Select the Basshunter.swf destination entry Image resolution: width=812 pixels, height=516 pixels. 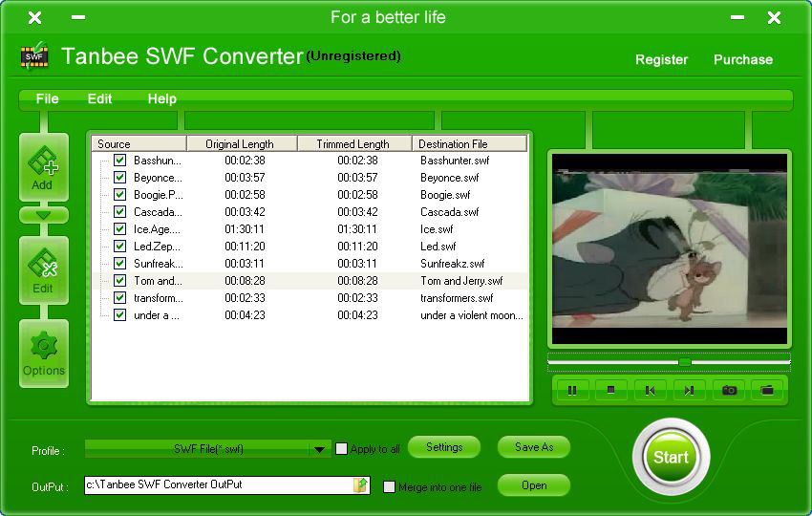click(455, 161)
